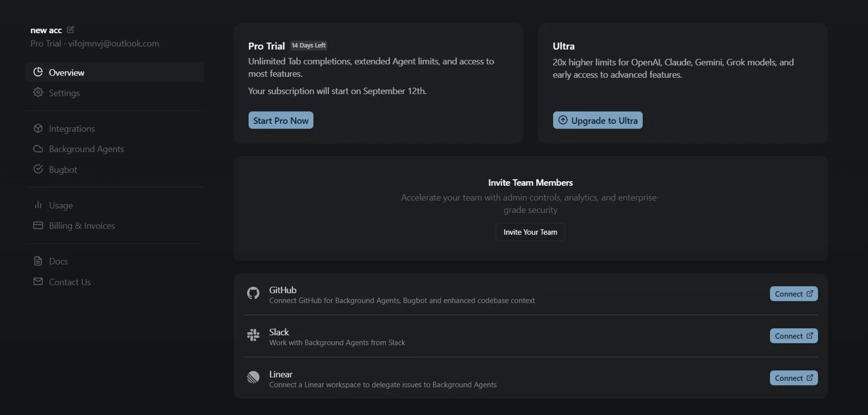Click external-link icon on Slack Connect button

810,336
